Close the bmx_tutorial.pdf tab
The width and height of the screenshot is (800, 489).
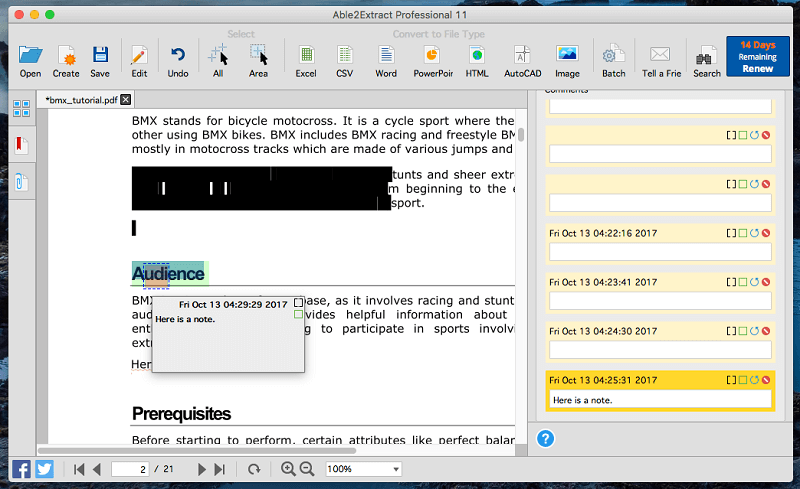tap(126, 100)
